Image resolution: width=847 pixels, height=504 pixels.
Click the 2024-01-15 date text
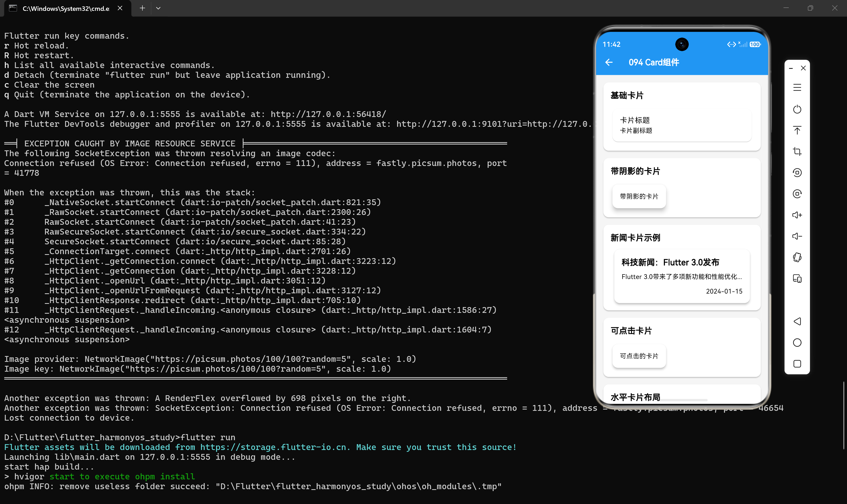pyautogui.click(x=724, y=291)
